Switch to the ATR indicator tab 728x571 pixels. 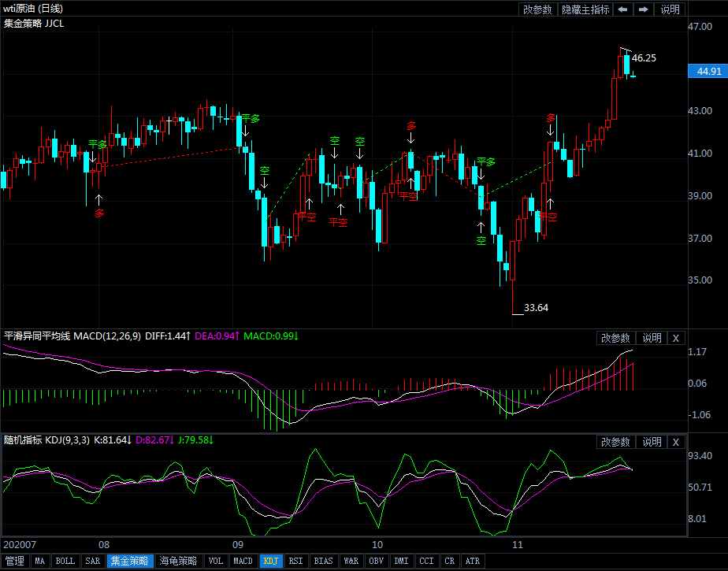coord(473,562)
